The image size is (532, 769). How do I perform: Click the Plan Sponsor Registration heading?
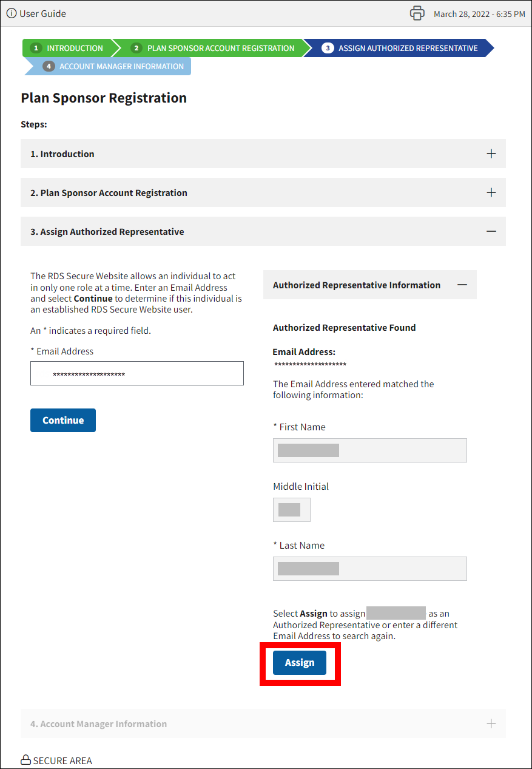point(104,98)
